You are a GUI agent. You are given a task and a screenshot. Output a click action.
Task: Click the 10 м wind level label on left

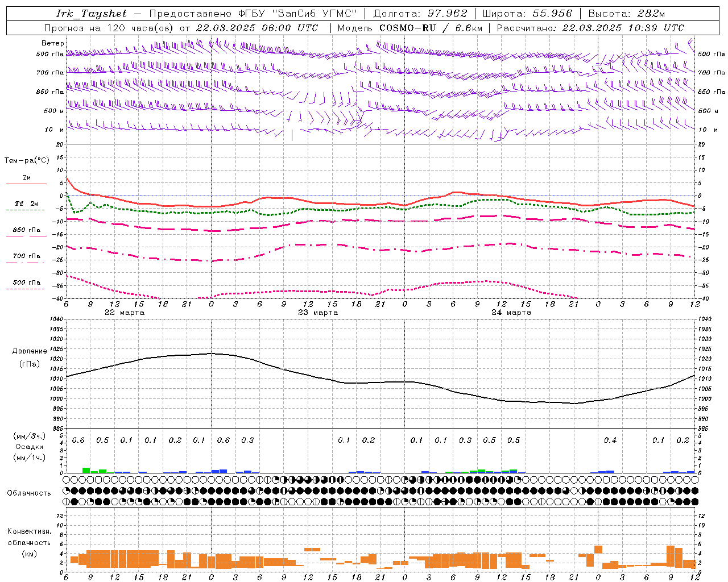click(x=55, y=130)
